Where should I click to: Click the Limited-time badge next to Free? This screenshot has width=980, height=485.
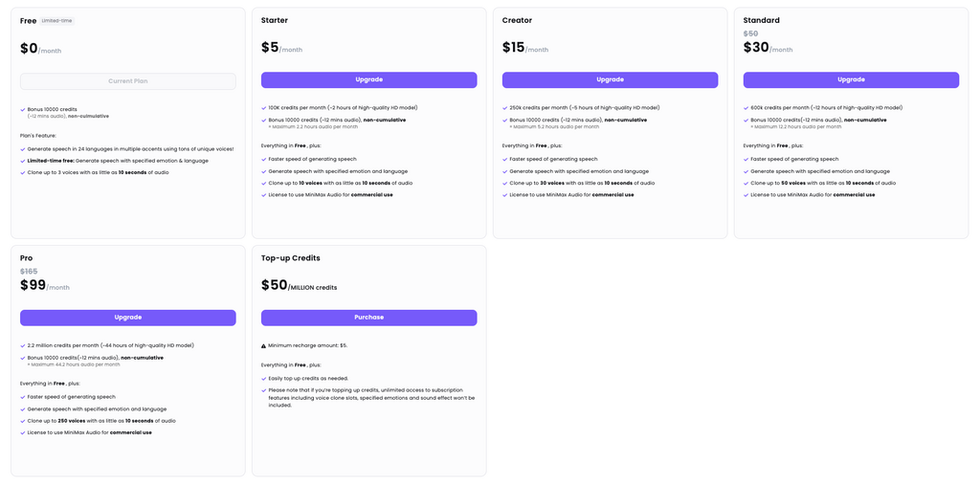[x=56, y=21]
